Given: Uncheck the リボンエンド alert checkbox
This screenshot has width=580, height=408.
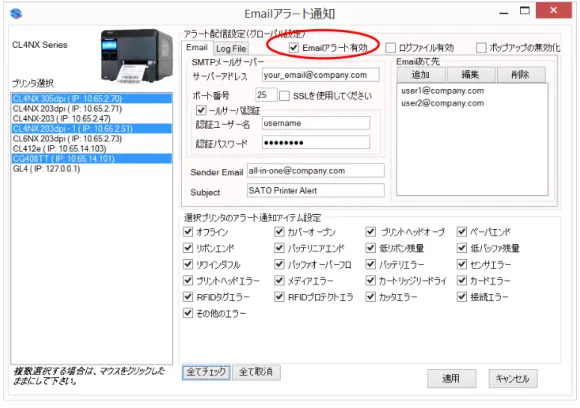Looking at the screenshot, I should coord(188,248).
